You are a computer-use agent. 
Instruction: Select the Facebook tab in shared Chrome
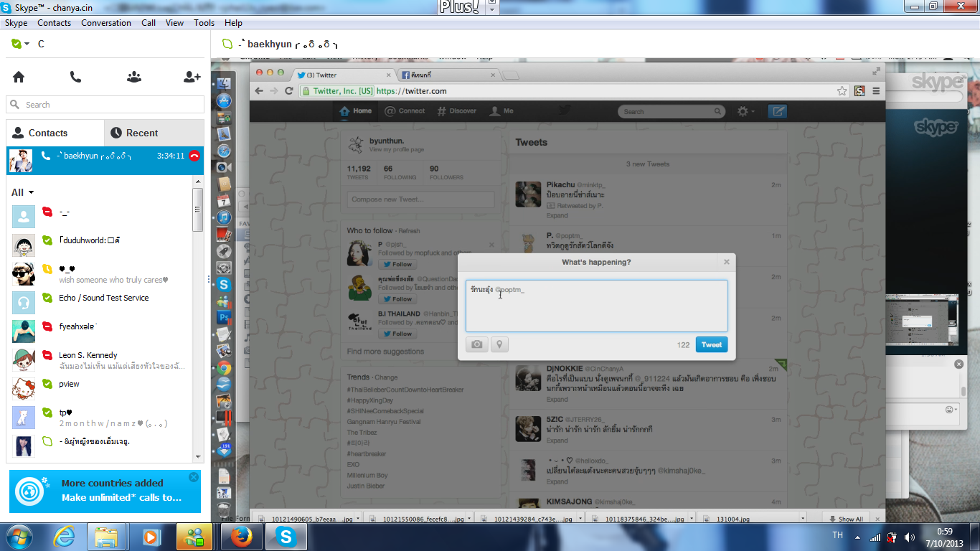[x=448, y=75]
